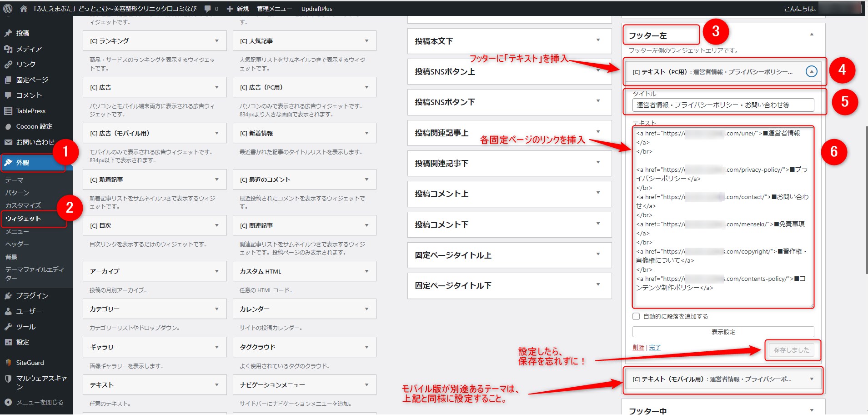Click the SiteGuard shield icon
Viewport: 868px width, 419px height.
coord(8,363)
